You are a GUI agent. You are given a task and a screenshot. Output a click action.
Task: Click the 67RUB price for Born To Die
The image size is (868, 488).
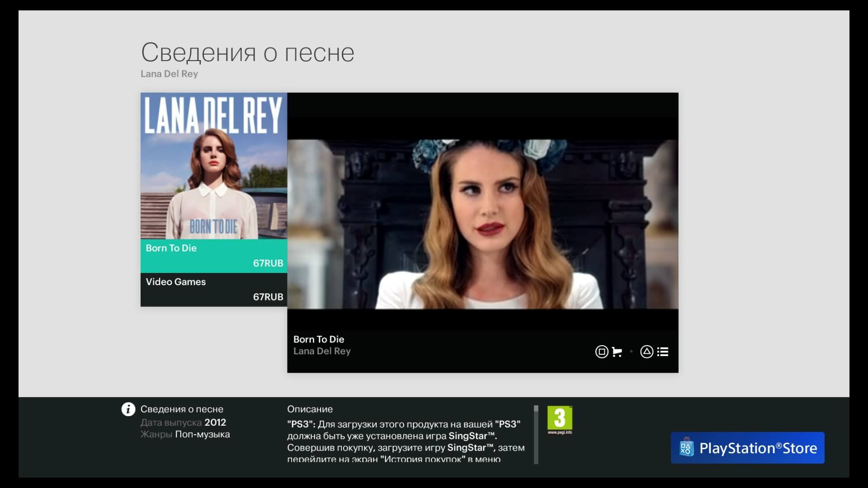click(269, 262)
